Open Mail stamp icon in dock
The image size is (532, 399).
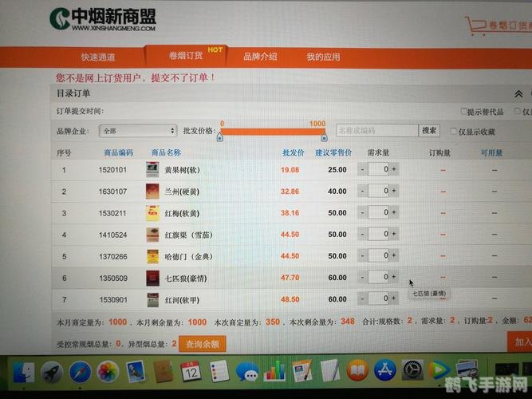(x=136, y=372)
